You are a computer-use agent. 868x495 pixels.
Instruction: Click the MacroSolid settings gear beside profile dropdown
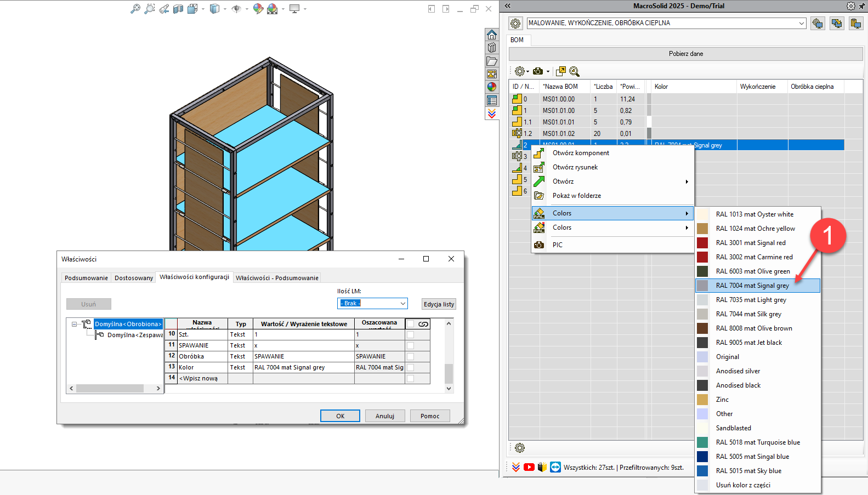click(x=515, y=24)
